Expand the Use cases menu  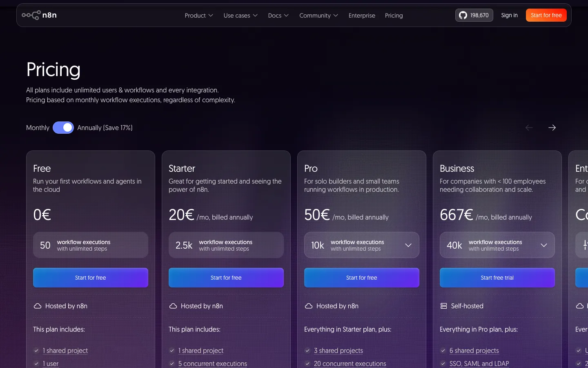tap(241, 16)
